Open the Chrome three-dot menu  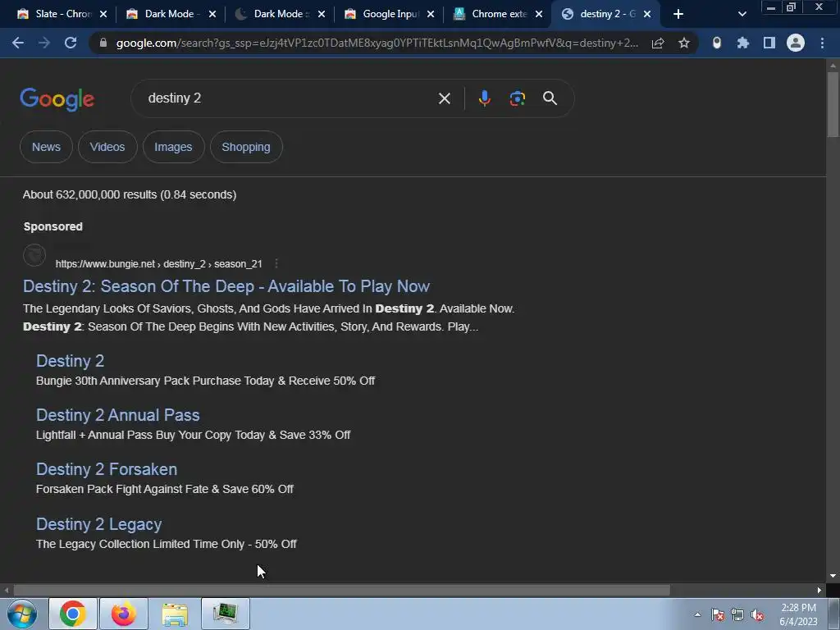pyautogui.click(x=822, y=43)
